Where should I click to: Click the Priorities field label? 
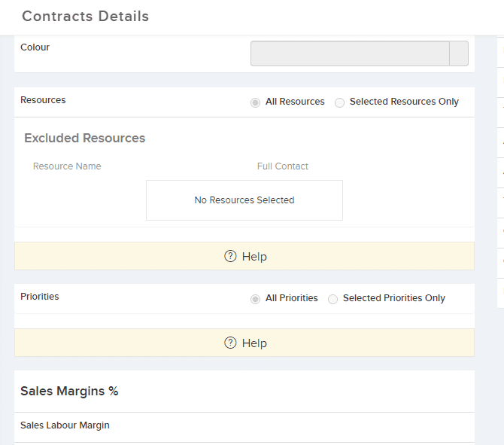[40, 297]
